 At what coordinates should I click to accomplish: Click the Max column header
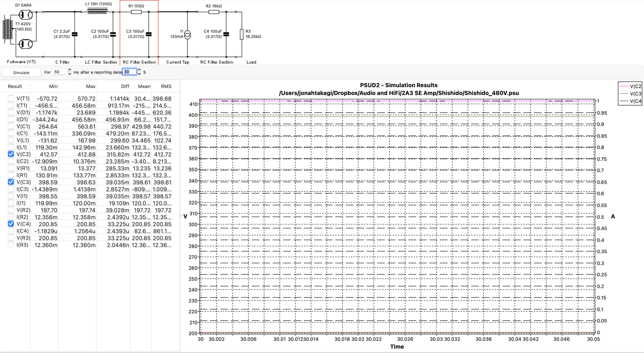click(x=91, y=86)
